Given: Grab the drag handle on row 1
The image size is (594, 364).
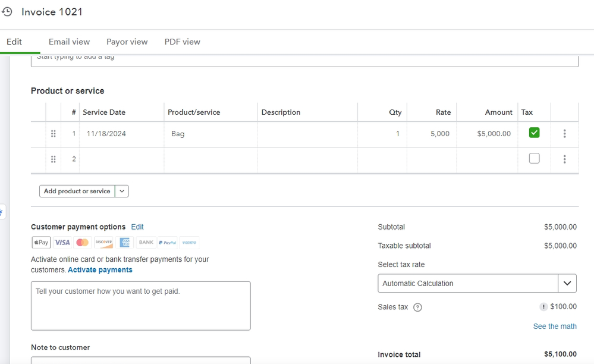Looking at the screenshot, I should click(x=54, y=134).
